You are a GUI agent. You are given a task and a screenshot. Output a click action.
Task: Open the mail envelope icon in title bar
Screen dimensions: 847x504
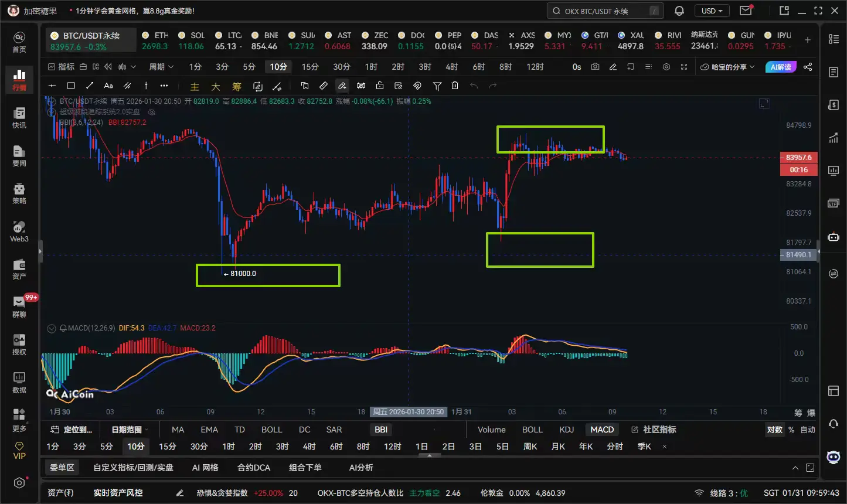pyautogui.click(x=746, y=11)
